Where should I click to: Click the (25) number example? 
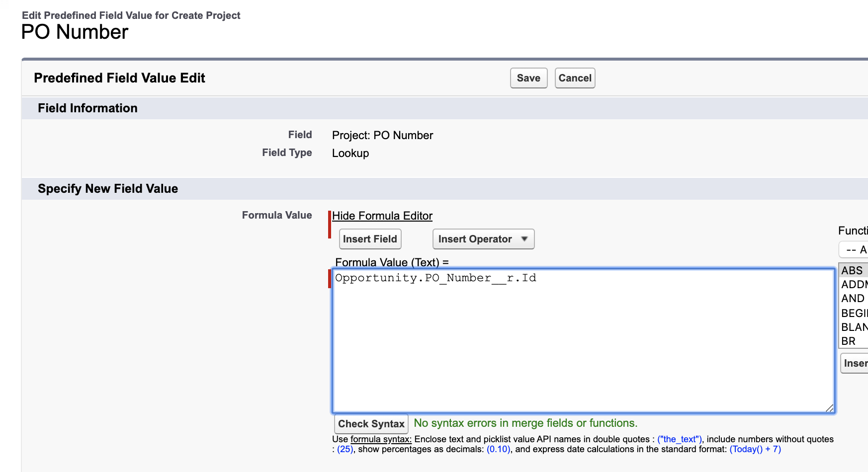[345, 449]
